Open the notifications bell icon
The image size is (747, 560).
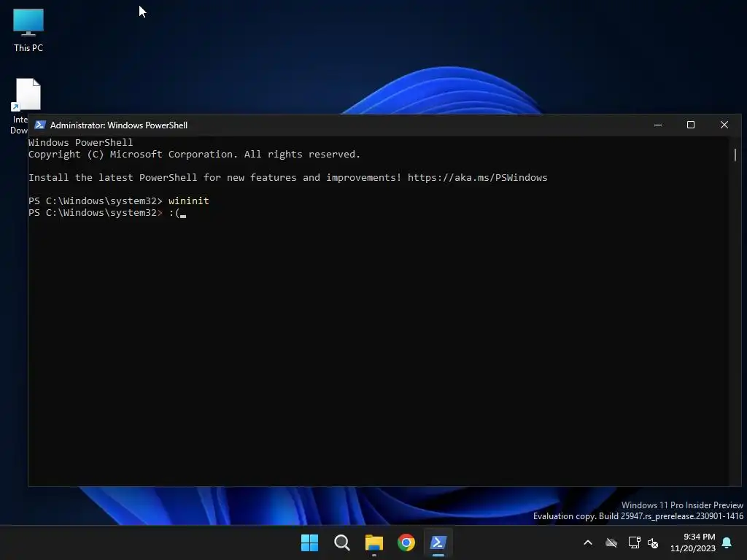pos(727,542)
